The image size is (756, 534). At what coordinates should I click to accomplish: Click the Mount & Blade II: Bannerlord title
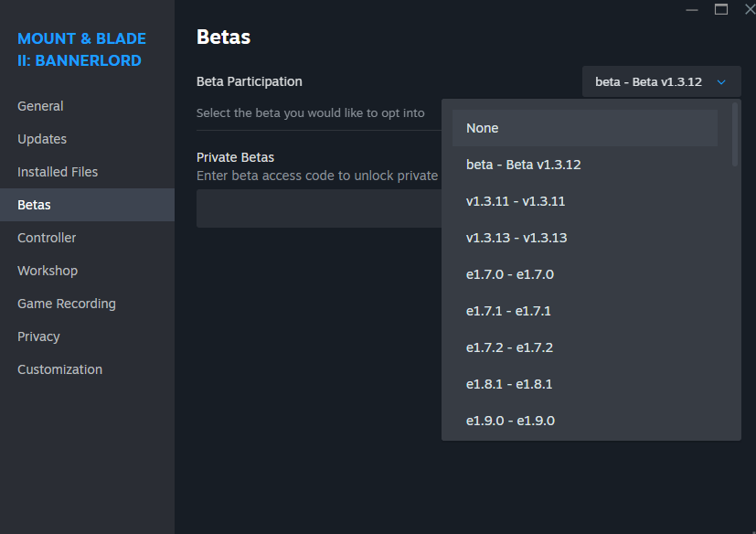pyautogui.click(x=81, y=49)
